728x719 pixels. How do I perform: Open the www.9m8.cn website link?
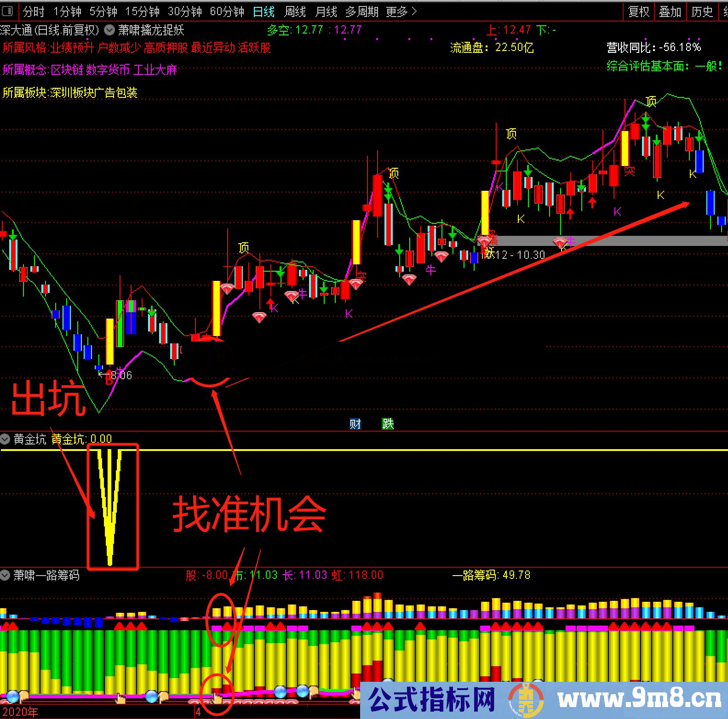[639, 700]
